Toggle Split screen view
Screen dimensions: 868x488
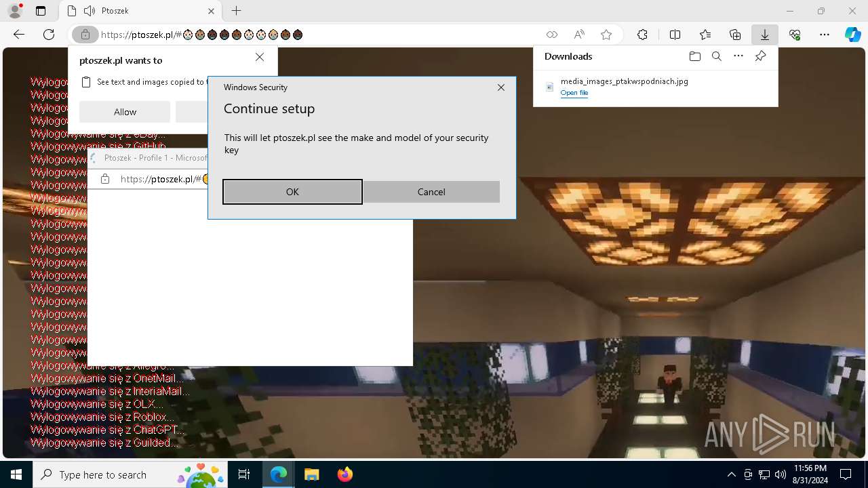point(675,35)
